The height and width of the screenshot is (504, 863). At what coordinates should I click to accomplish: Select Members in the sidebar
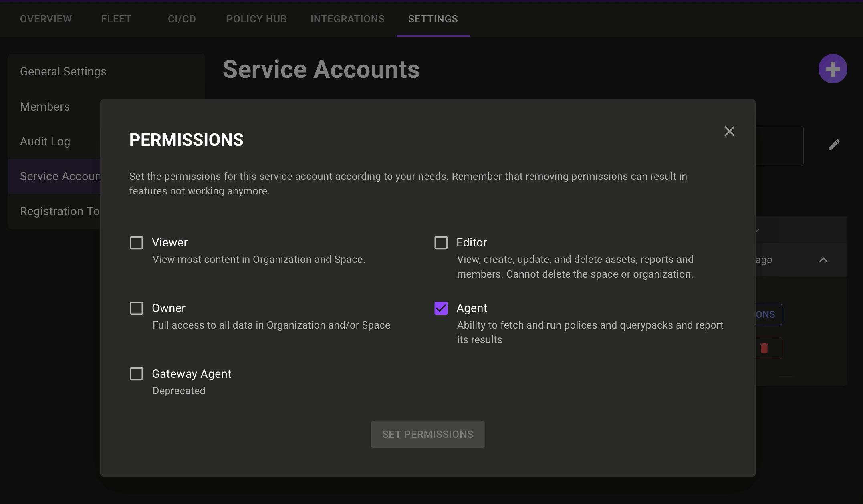(44, 106)
